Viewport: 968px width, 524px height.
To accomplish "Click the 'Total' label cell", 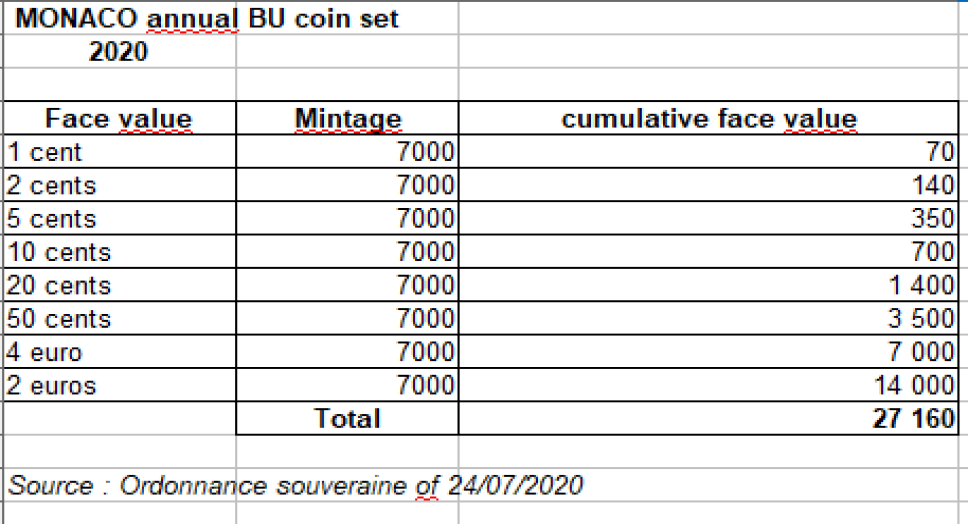I will [348, 418].
